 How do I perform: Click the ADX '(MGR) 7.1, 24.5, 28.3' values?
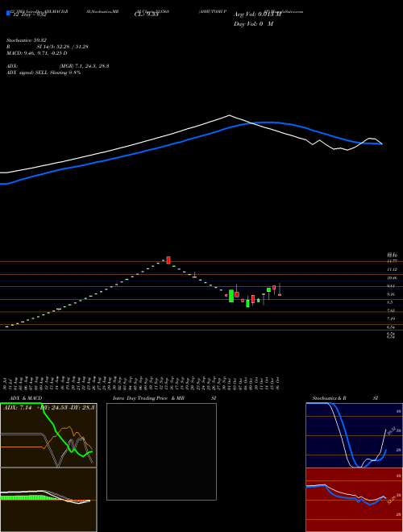(x=84, y=66)
